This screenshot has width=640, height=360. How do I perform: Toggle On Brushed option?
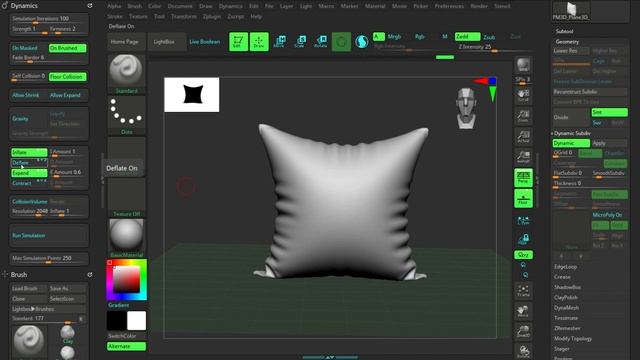pyautogui.click(x=67, y=48)
